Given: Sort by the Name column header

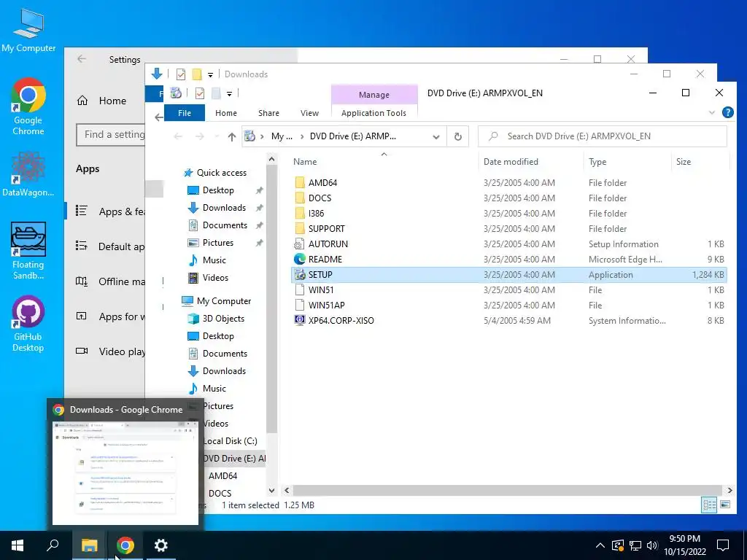Looking at the screenshot, I should tap(384, 161).
